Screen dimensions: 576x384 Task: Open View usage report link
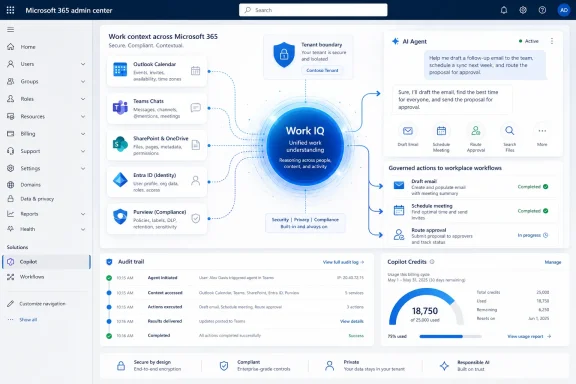(x=529, y=336)
